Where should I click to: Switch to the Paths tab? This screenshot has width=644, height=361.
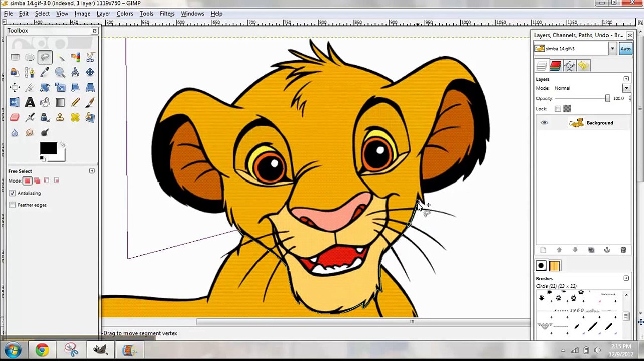point(569,66)
